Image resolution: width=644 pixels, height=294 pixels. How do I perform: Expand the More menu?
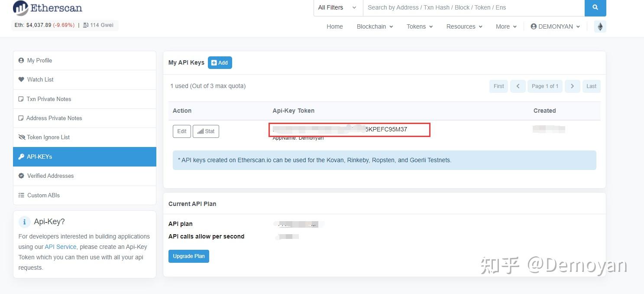pyautogui.click(x=506, y=26)
